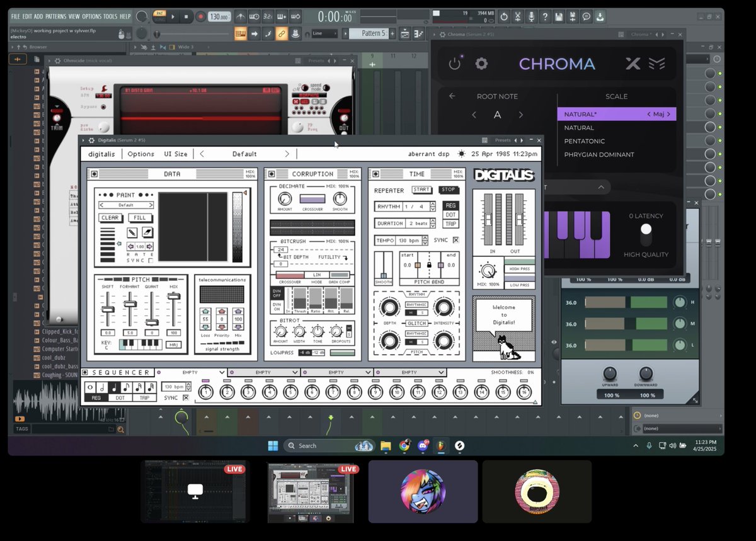Open the Line snap dropdown
The image size is (756, 541).
[x=324, y=33]
